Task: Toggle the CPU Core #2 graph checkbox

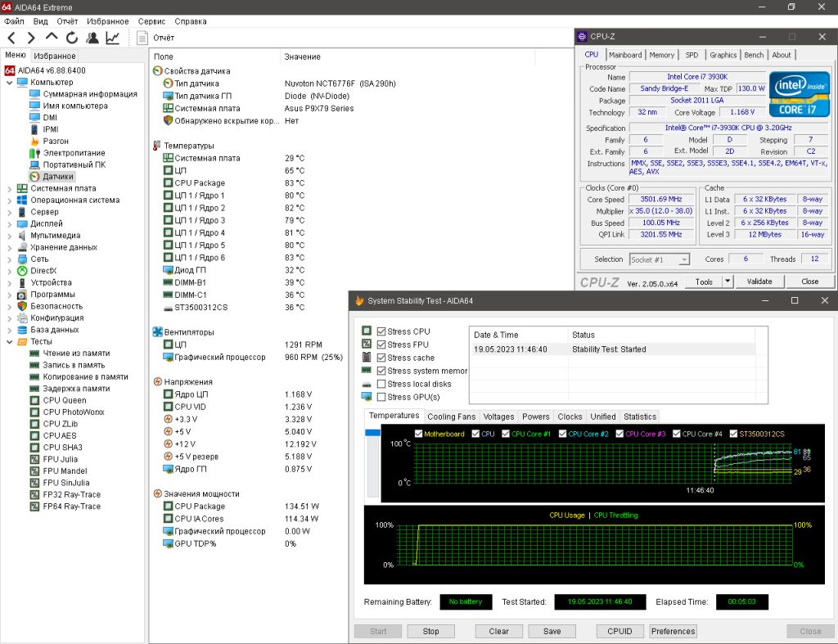Action: coord(562,434)
